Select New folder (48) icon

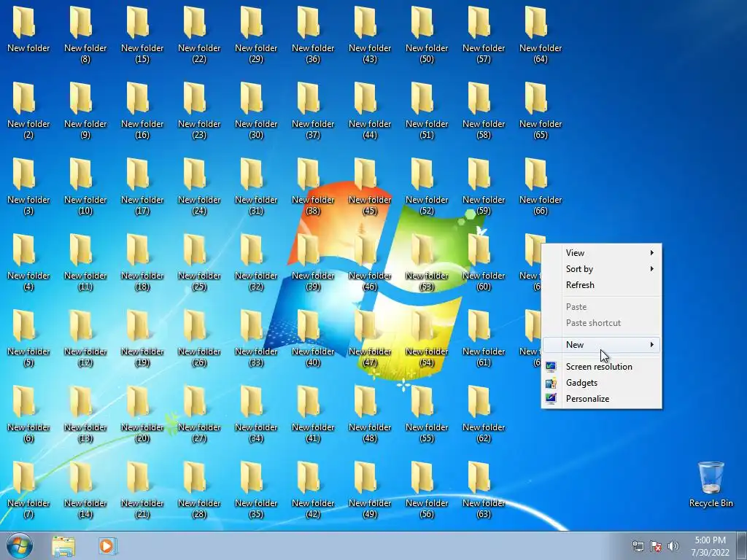(365, 402)
